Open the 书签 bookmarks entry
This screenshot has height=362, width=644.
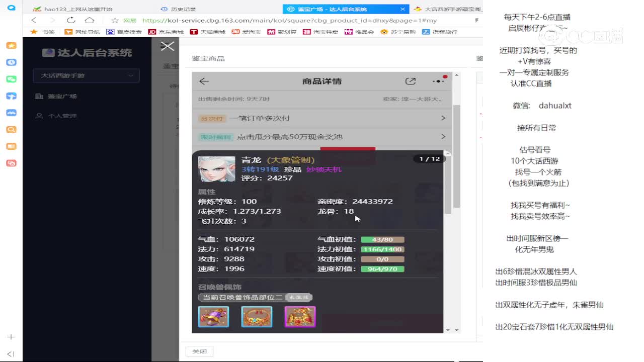click(43, 32)
